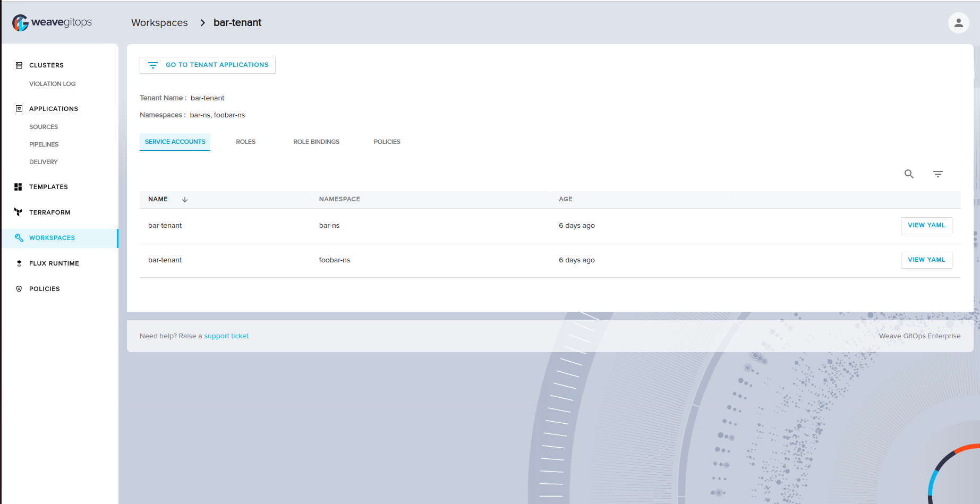The image size is (980, 504).
Task: Click the Age column header
Action: point(565,199)
